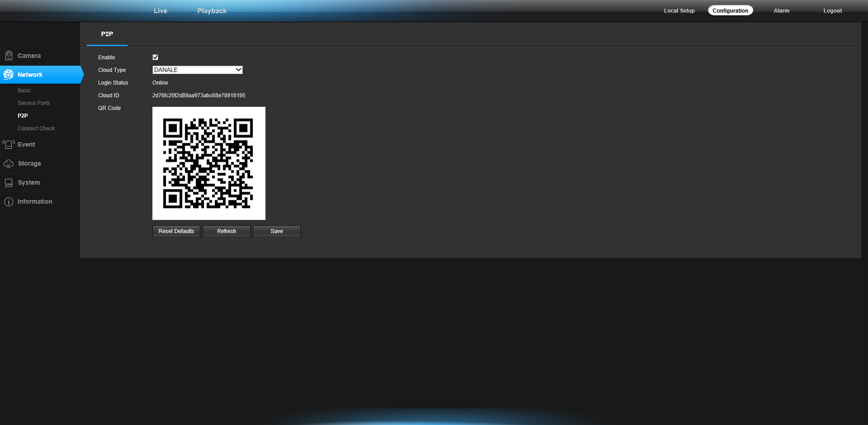
Task: Open the Cloud Type DANALE dropdown
Action: [x=197, y=69]
